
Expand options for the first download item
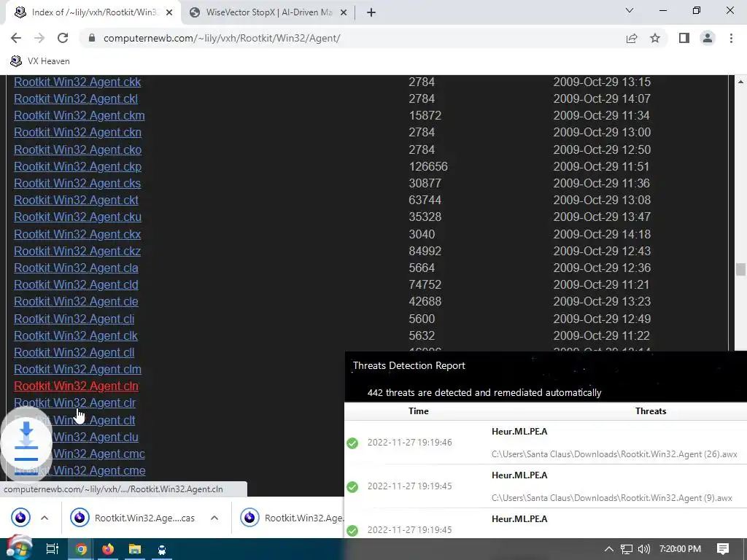44,517
